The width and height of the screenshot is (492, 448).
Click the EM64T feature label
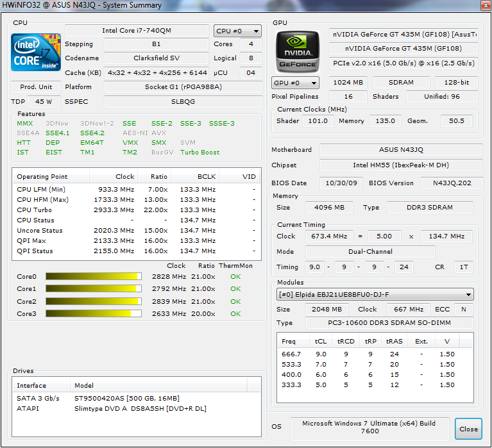(92, 143)
